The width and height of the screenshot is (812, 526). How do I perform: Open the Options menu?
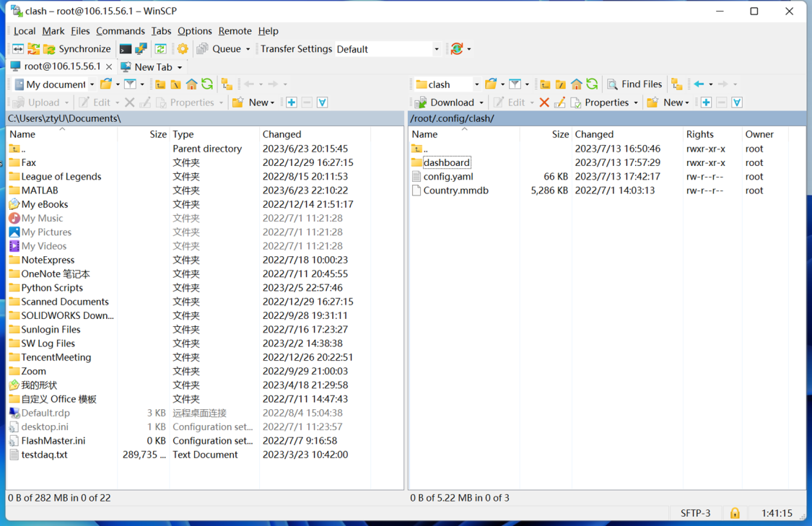coord(195,31)
